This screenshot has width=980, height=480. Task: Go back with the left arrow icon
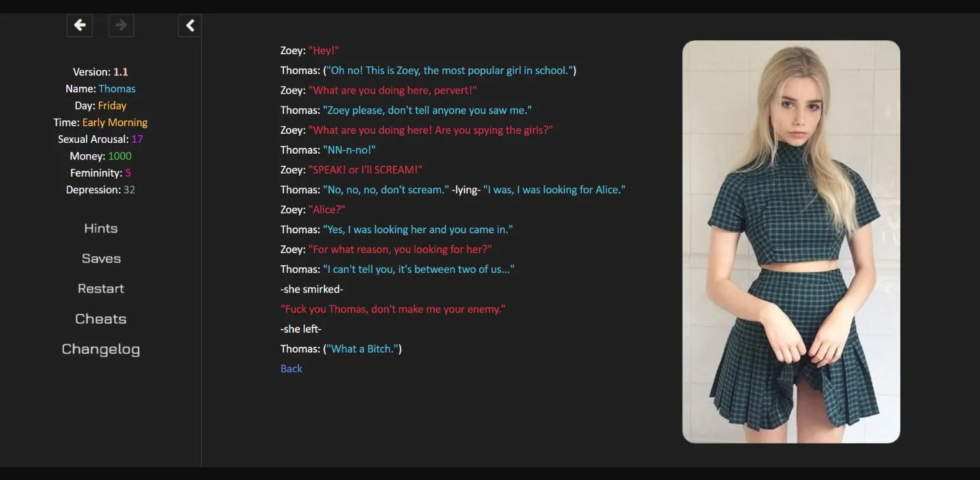click(80, 25)
